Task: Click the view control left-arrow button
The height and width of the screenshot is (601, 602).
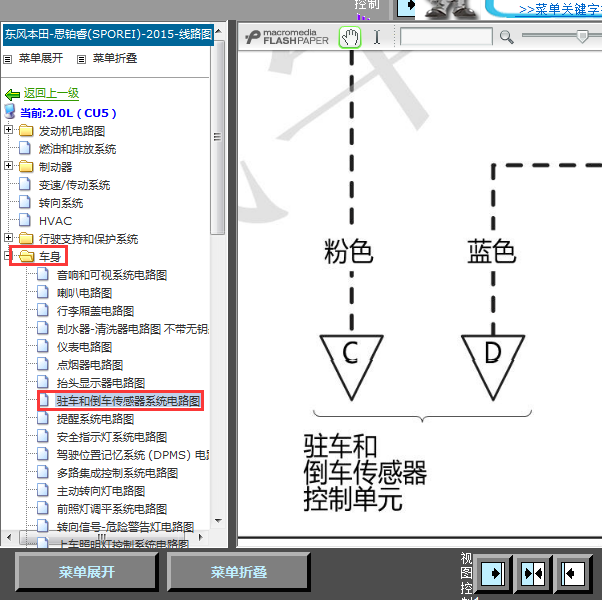Action: (x=572, y=574)
